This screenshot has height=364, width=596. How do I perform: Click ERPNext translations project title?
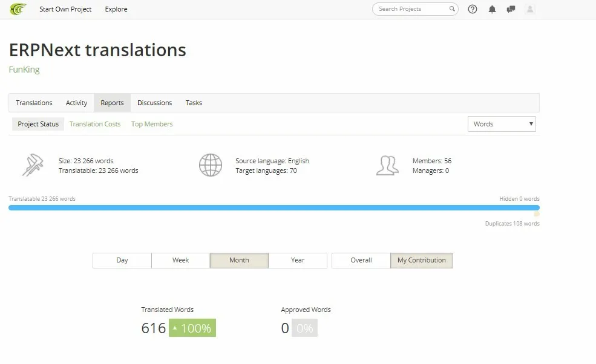[97, 50]
